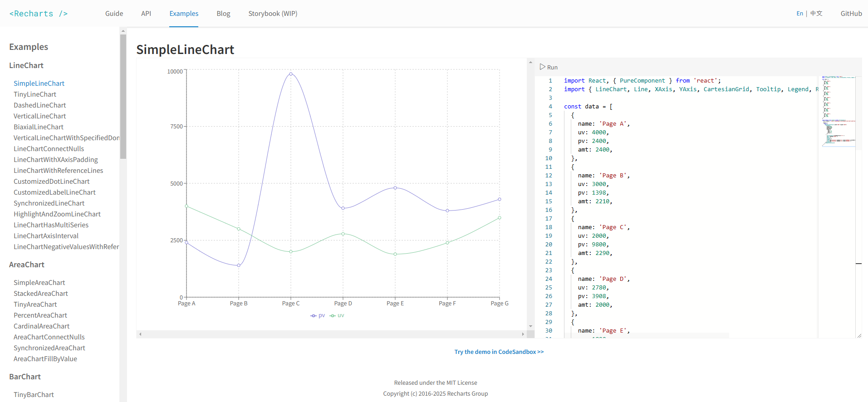Click the Run play icon
The height and width of the screenshot is (402, 868).
(542, 67)
